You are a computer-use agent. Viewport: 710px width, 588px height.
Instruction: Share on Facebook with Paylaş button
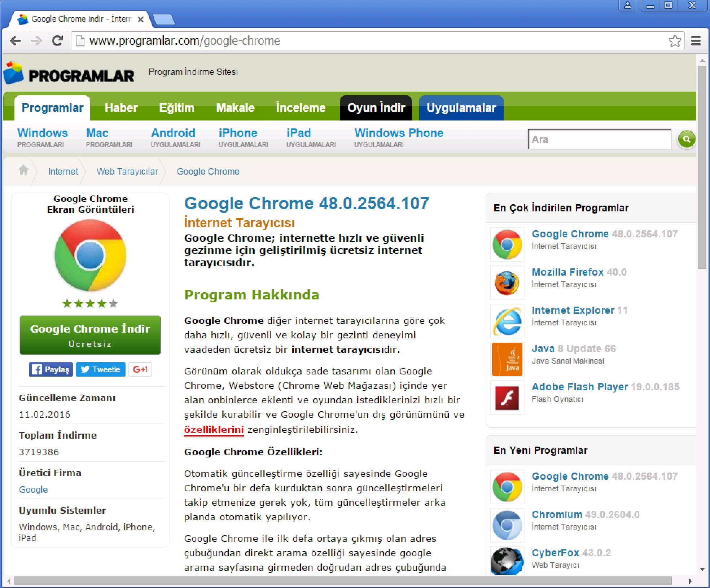tap(51, 369)
